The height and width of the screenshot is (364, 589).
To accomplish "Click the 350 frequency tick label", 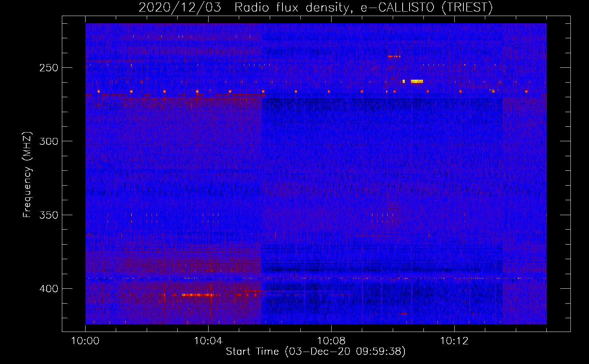I will [49, 215].
